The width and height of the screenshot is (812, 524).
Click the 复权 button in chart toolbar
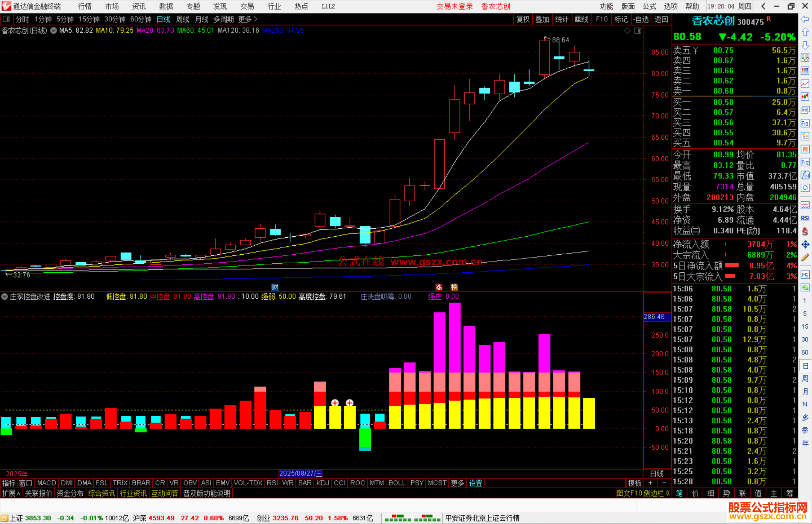point(523,19)
